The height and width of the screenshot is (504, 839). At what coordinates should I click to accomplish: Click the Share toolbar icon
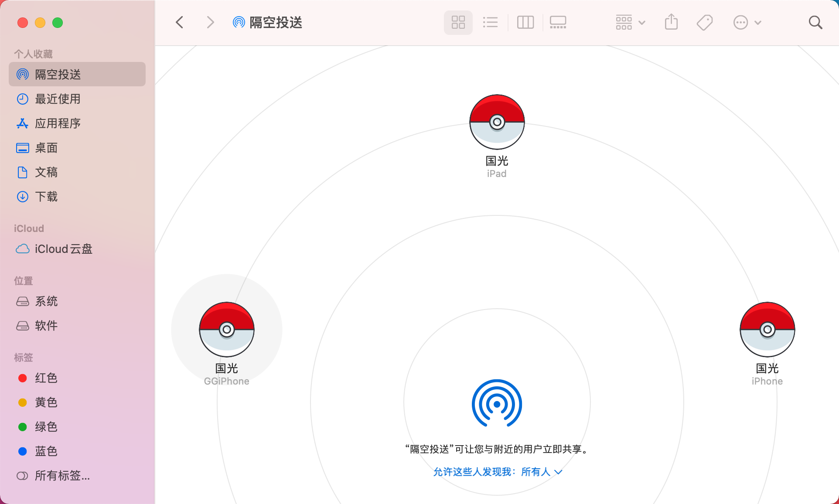coord(671,22)
